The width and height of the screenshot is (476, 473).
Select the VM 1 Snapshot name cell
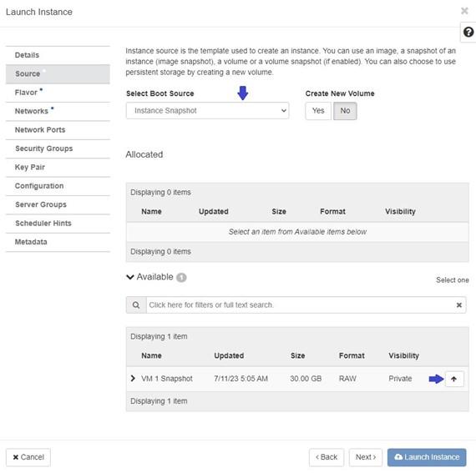[x=167, y=379]
